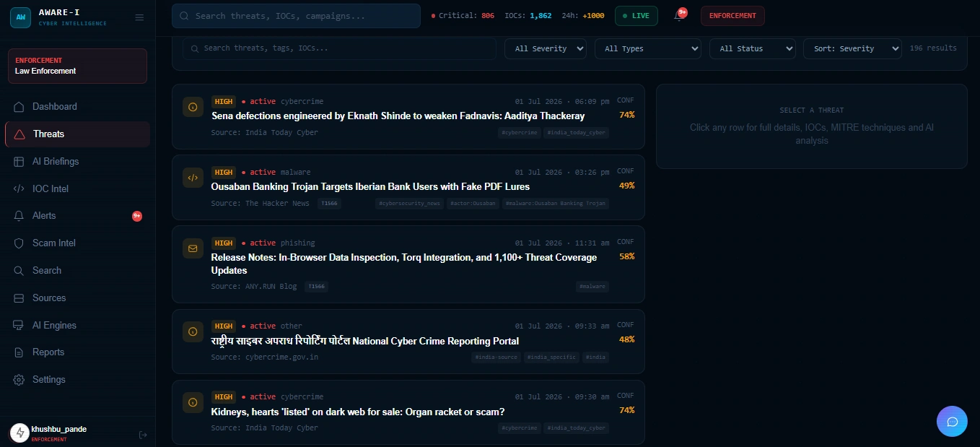Click the AI Engines monitor icon
Image resolution: width=980 pixels, height=447 pixels.
coord(19,326)
